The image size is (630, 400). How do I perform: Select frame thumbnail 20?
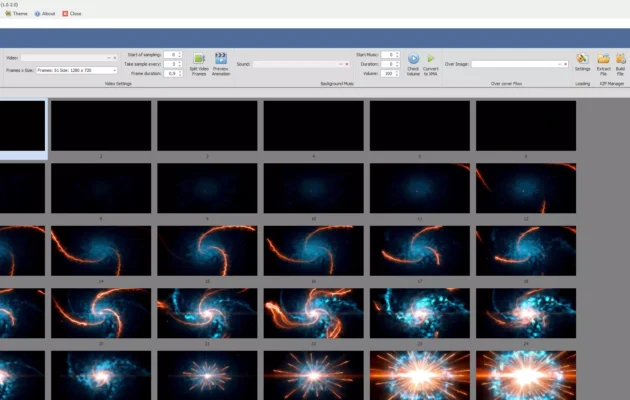point(101,313)
